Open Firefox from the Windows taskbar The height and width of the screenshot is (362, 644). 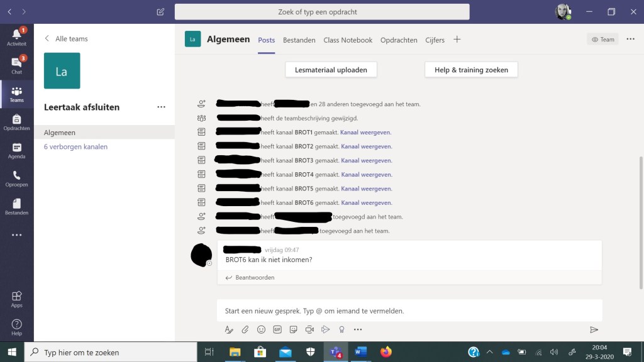[x=386, y=352]
